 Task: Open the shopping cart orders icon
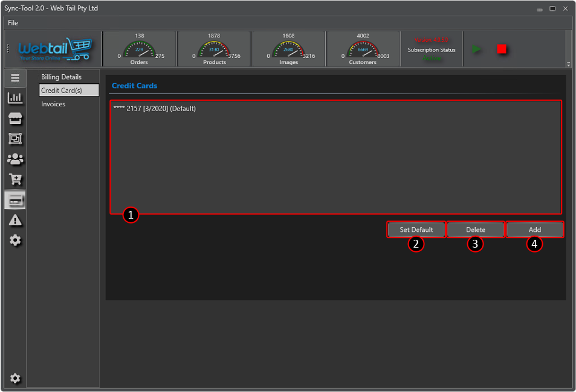coord(15,179)
